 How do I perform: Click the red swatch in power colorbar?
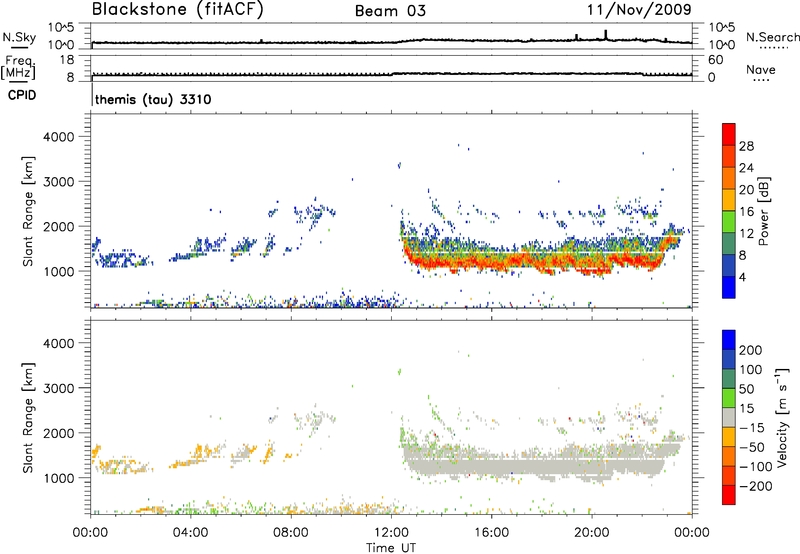(729, 134)
